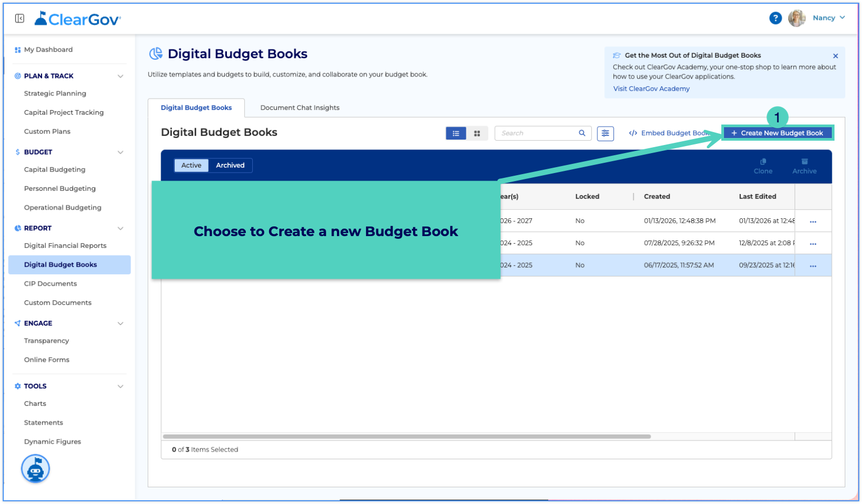Open Digital Financial Reports
This screenshot has height=504, width=862.
pyautogui.click(x=65, y=246)
